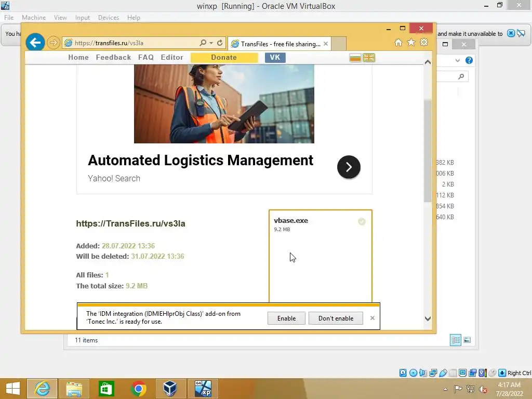
Task: Click the refresh icon in address bar
Action: pos(220,43)
